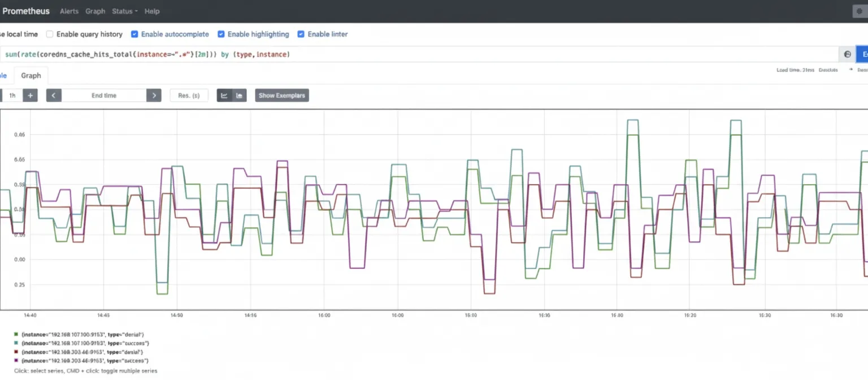Open Alerts page in navbar
Viewport: 868px width, 380px height.
[70, 11]
